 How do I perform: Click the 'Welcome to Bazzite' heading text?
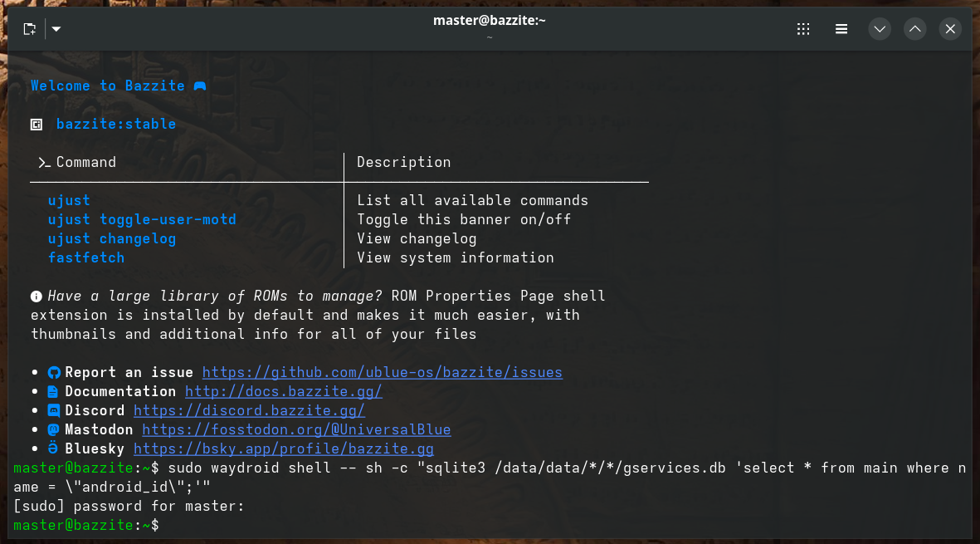[108, 86]
